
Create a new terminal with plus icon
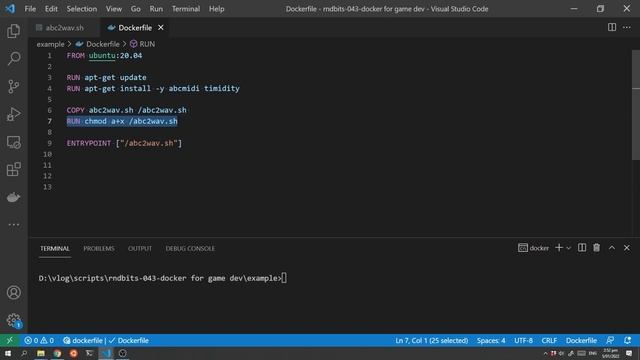pos(559,248)
